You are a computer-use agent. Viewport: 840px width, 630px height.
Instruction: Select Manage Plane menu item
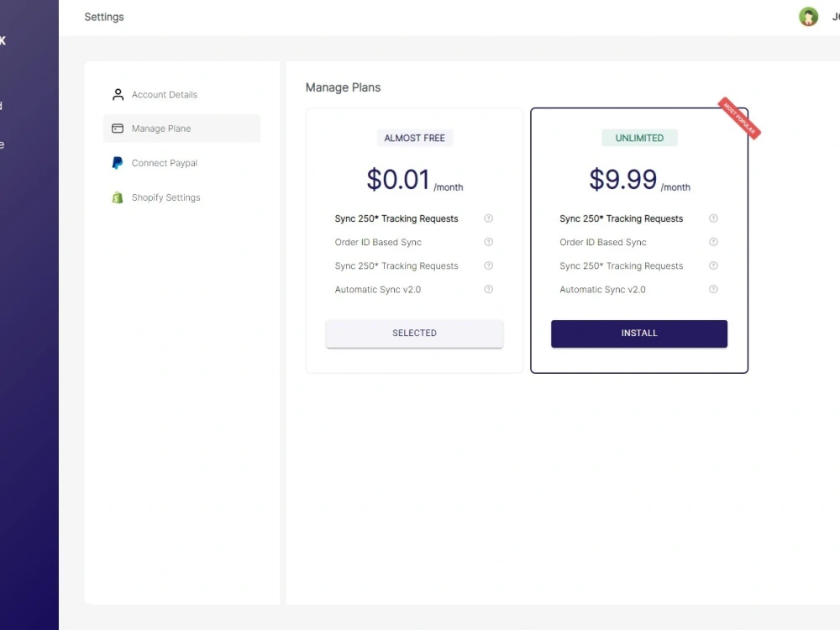(x=181, y=129)
